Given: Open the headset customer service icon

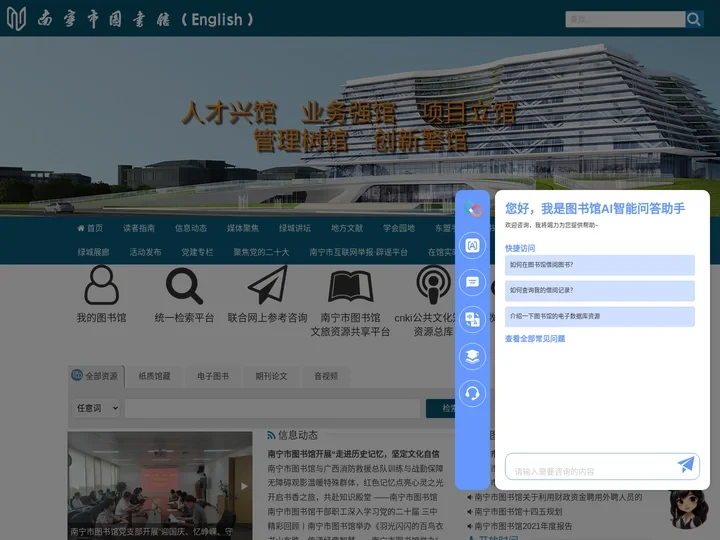Looking at the screenshot, I should (472, 393).
